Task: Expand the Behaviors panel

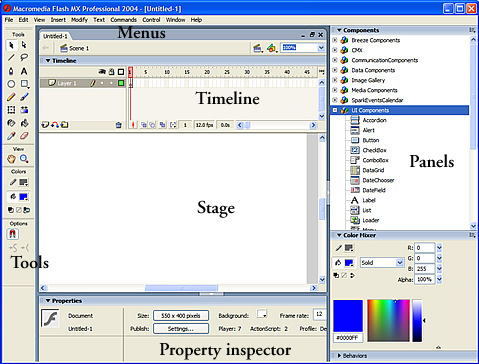Action: (x=339, y=356)
